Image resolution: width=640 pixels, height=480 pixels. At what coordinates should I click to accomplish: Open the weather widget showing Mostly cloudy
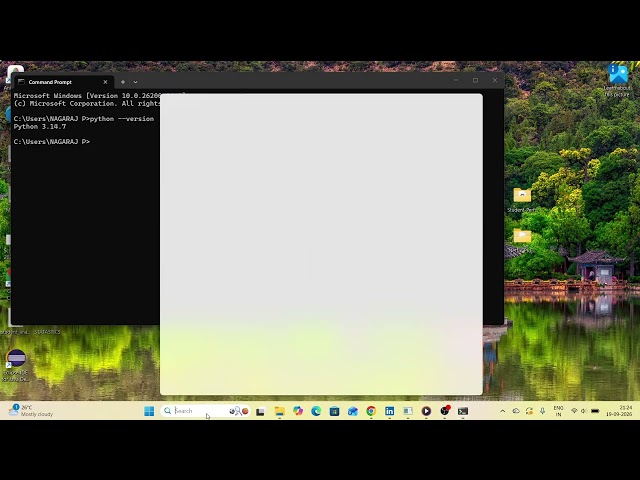(31, 411)
